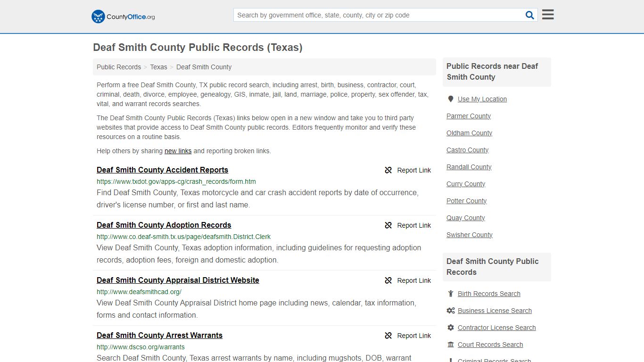This screenshot has height=362, width=644.
Task: Click the Birth Records Search icon
Action: coord(451,294)
